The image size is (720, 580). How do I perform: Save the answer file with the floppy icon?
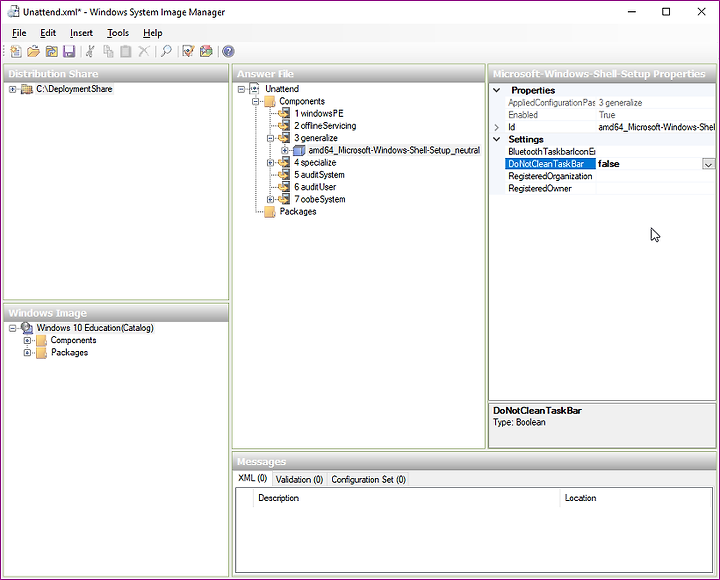coord(69,51)
